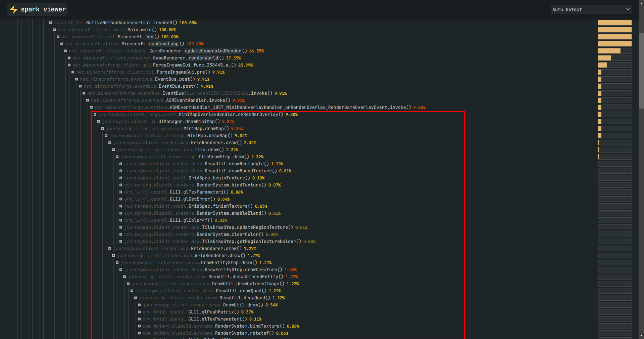
Task: Collapse the GameRenderer.renderWorld node icon
Action: click(x=69, y=58)
